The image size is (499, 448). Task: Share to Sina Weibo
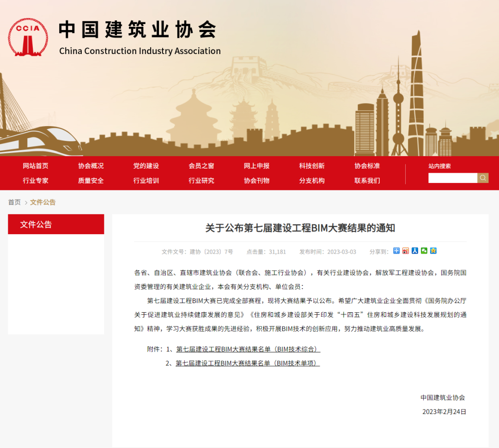(406, 251)
